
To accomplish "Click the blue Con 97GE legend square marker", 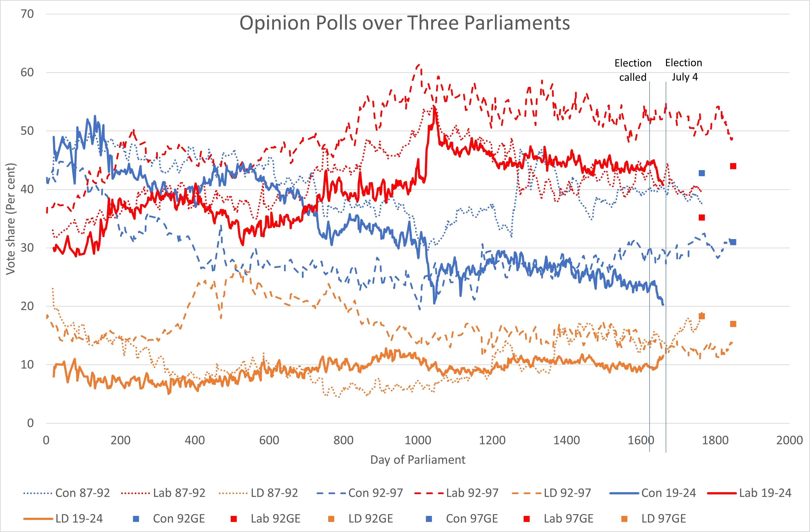I will (x=429, y=519).
